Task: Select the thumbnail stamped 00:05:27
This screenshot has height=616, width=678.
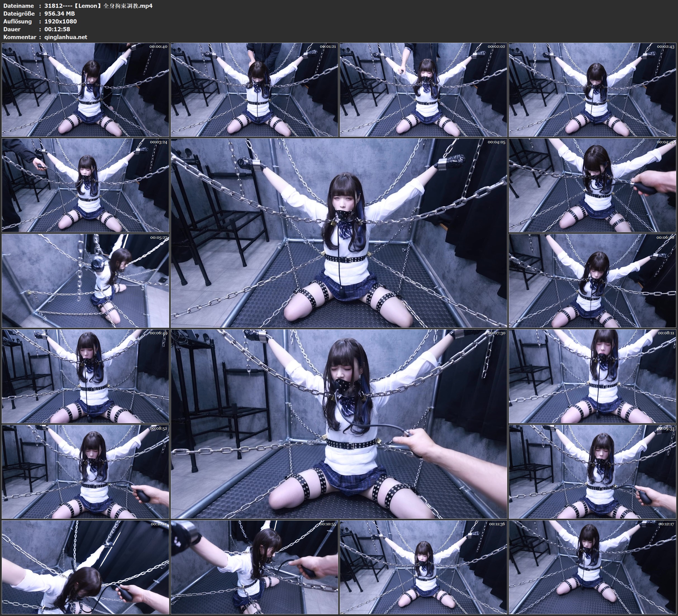Action: click(x=85, y=280)
